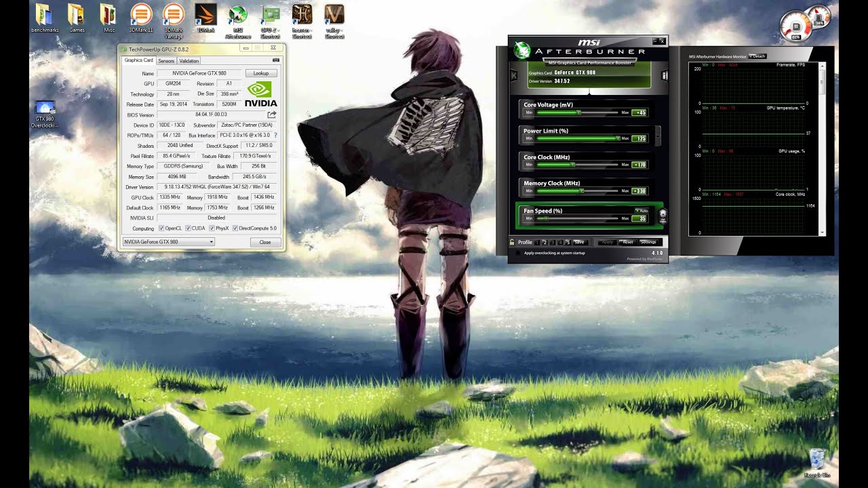
Task: Enable apply overclocking at system startup
Action: pos(519,253)
